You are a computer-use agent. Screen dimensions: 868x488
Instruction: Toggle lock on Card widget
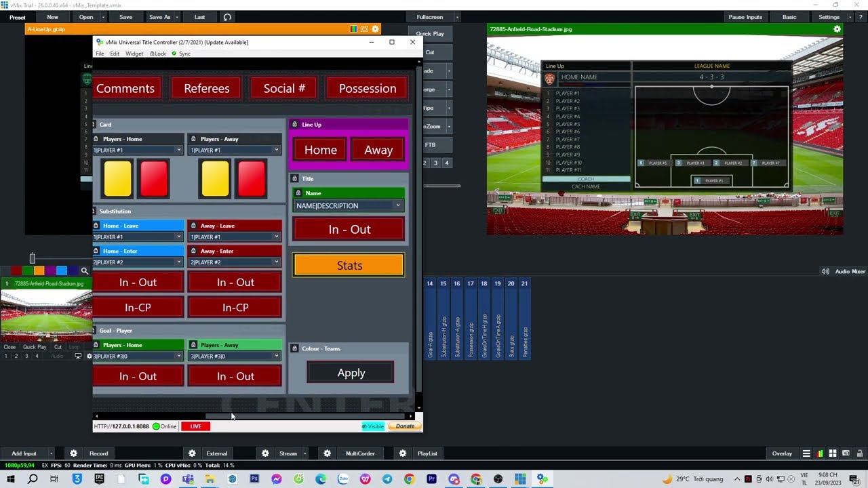tap(94, 125)
